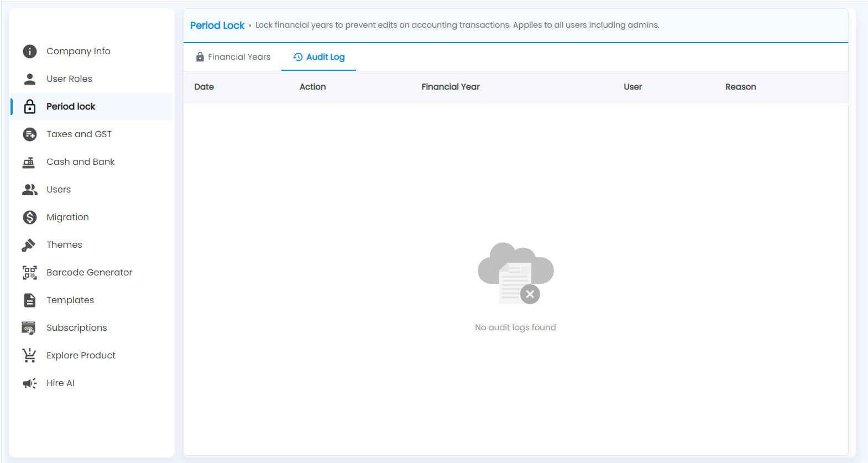This screenshot has height=463, width=868.
Task: Click the lock icon on Financial Years tab
Action: coord(200,57)
